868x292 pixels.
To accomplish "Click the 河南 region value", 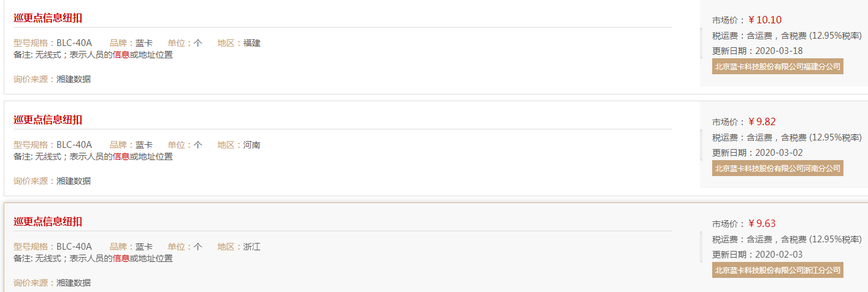I will (x=252, y=145).
